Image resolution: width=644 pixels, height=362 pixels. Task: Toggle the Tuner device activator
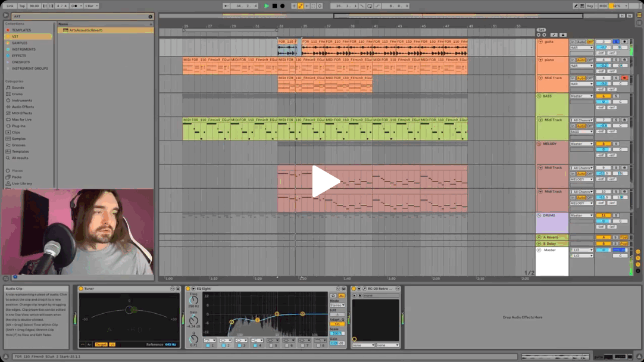[x=81, y=289]
